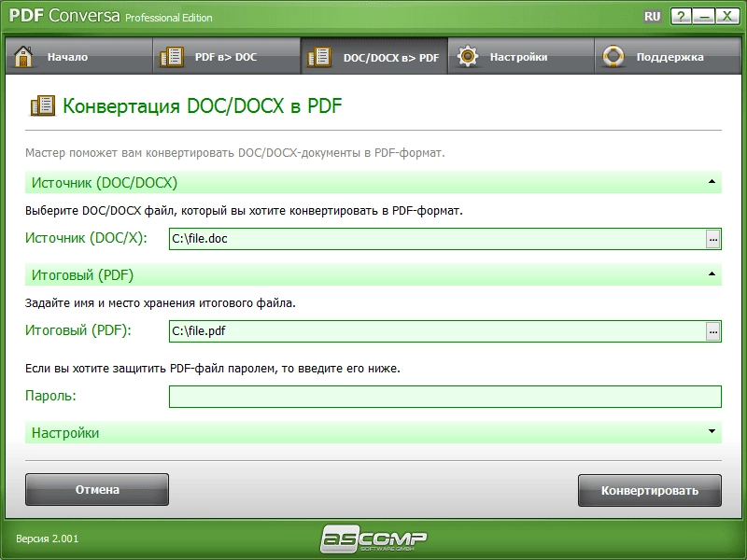Click the gear icon on Настройки tab

point(468,56)
